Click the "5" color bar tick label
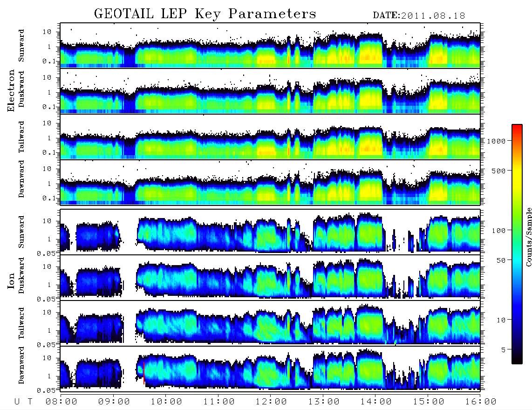This screenshot has width=532, height=410. coord(504,350)
